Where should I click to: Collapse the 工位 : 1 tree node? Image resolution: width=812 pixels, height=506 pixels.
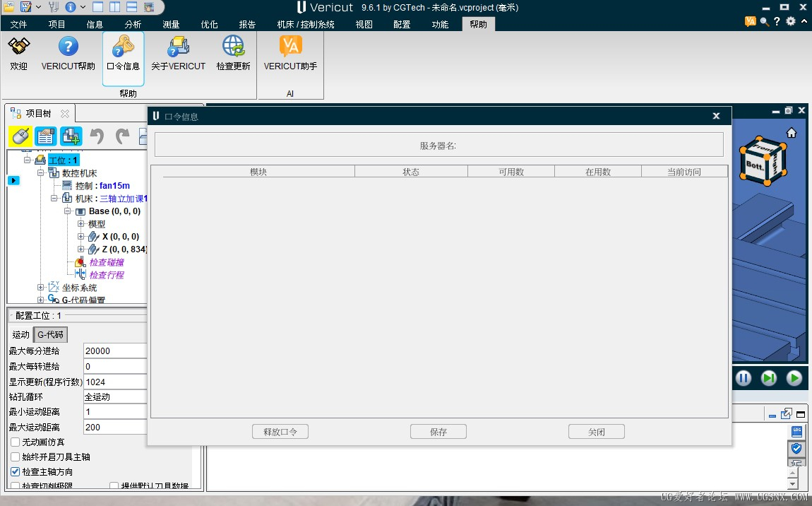pos(27,160)
